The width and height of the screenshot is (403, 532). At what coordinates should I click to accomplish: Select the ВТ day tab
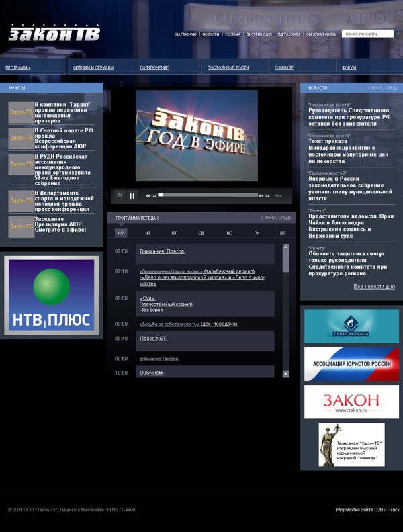tap(283, 233)
